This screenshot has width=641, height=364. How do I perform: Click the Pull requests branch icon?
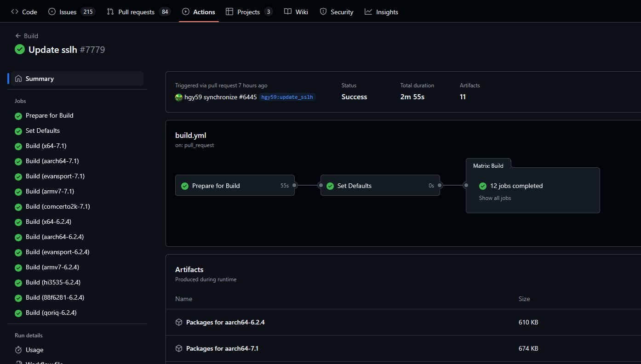110,11
